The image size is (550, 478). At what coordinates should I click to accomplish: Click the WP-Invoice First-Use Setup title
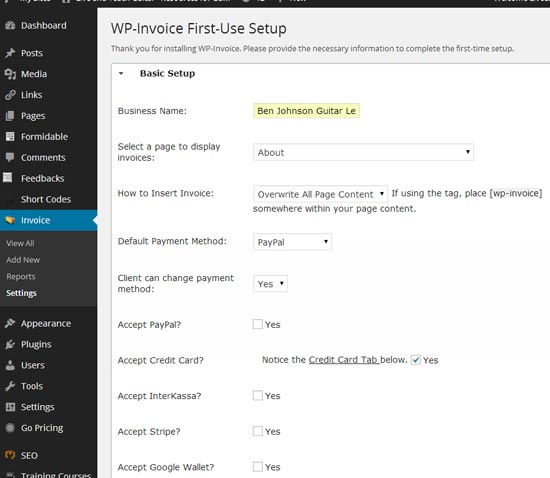(199, 28)
